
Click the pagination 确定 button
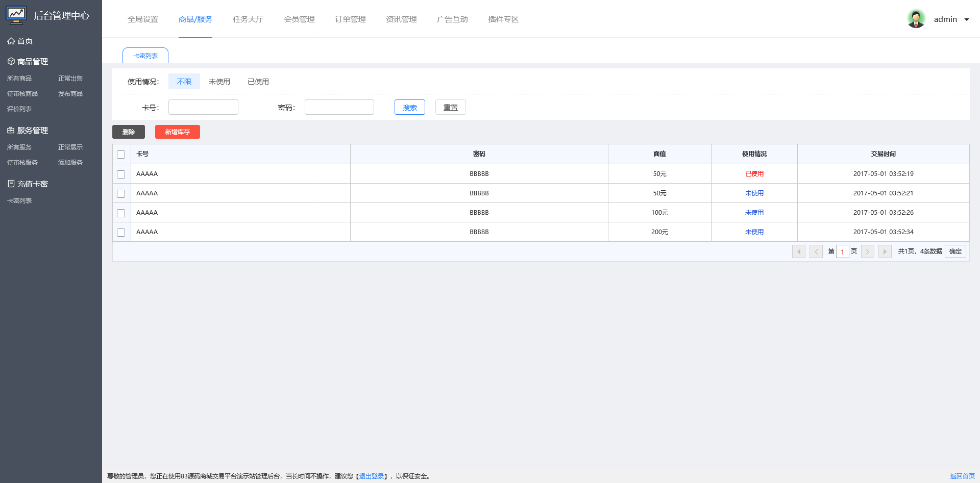(x=955, y=251)
